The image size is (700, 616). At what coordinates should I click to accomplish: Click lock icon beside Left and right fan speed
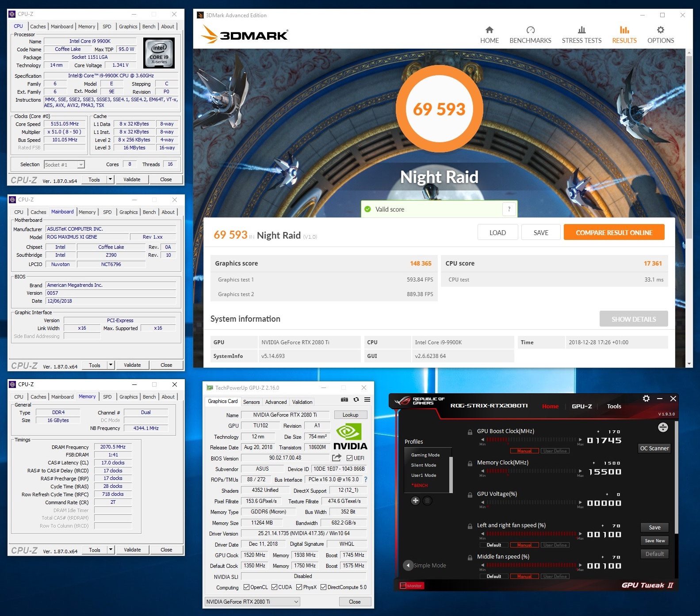tap(470, 526)
